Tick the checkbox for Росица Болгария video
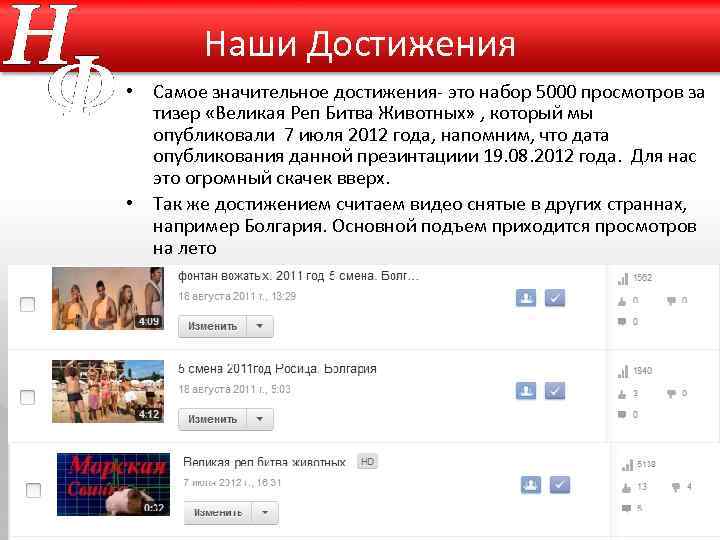This screenshot has height=540, width=720. click(28, 397)
